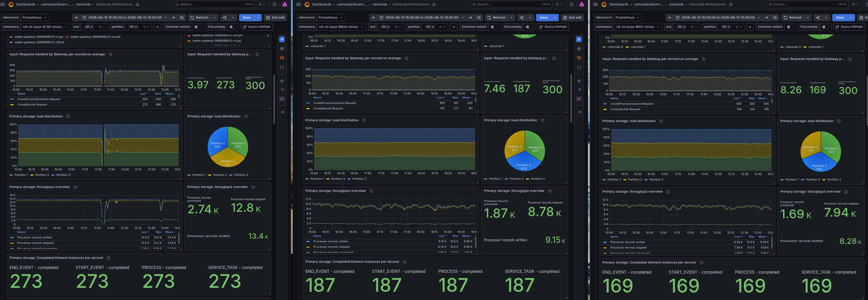
Task: Expand the Refresh interval arrow in the left window
Action: coord(215,18)
